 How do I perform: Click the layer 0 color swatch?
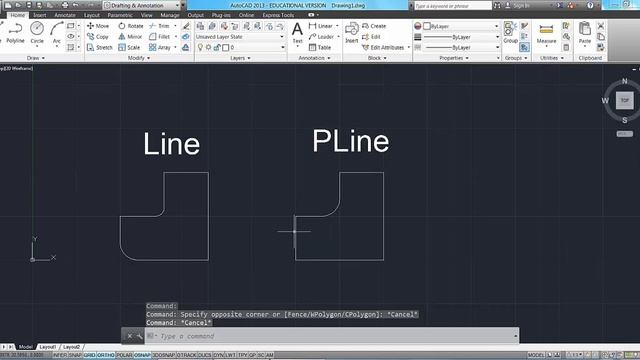coord(226,47)
